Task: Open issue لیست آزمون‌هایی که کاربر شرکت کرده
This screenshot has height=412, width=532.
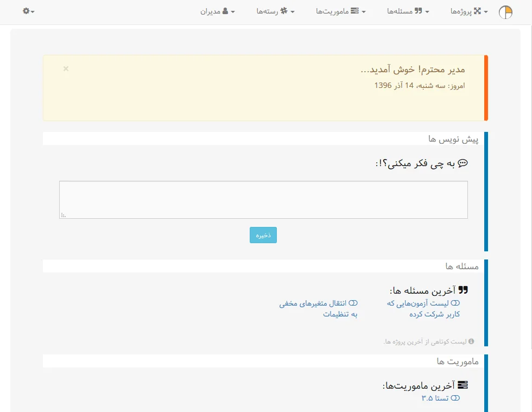Action: pos(423,308)
